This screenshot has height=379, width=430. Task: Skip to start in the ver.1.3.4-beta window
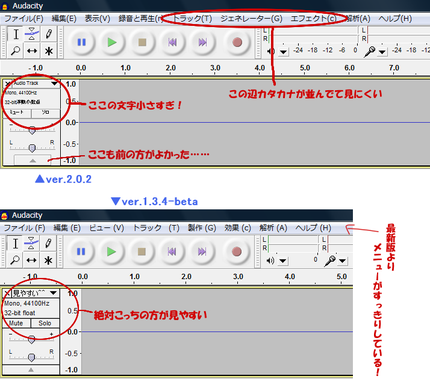click(x=172, y=252)
